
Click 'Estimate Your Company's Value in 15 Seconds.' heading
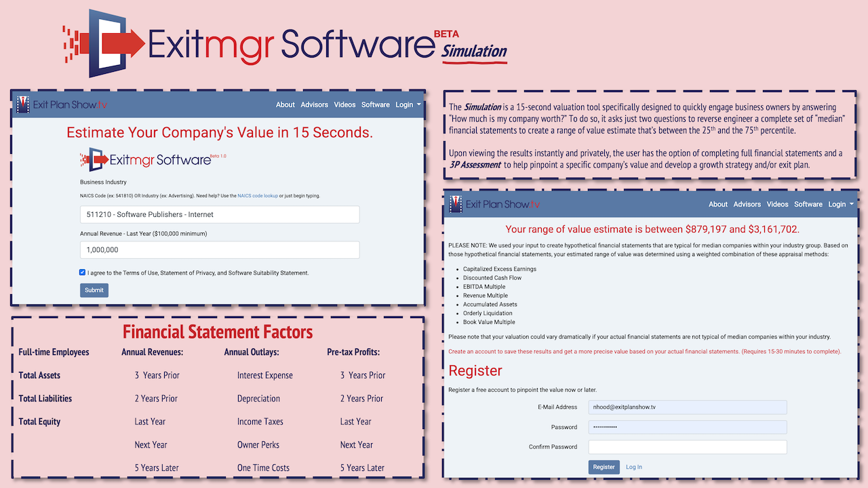[x=220, y=132]
